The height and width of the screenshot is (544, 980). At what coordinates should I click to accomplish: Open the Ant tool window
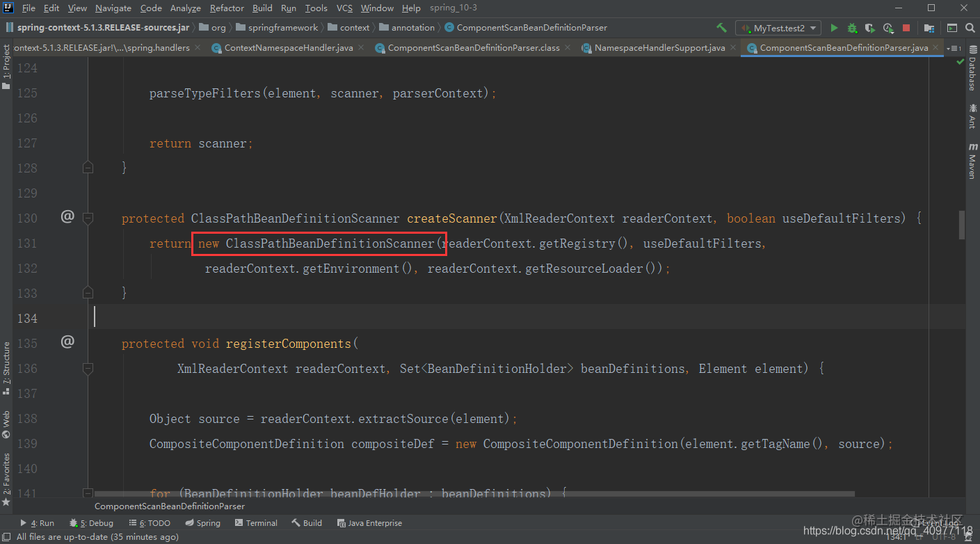(x=972, y=117)
